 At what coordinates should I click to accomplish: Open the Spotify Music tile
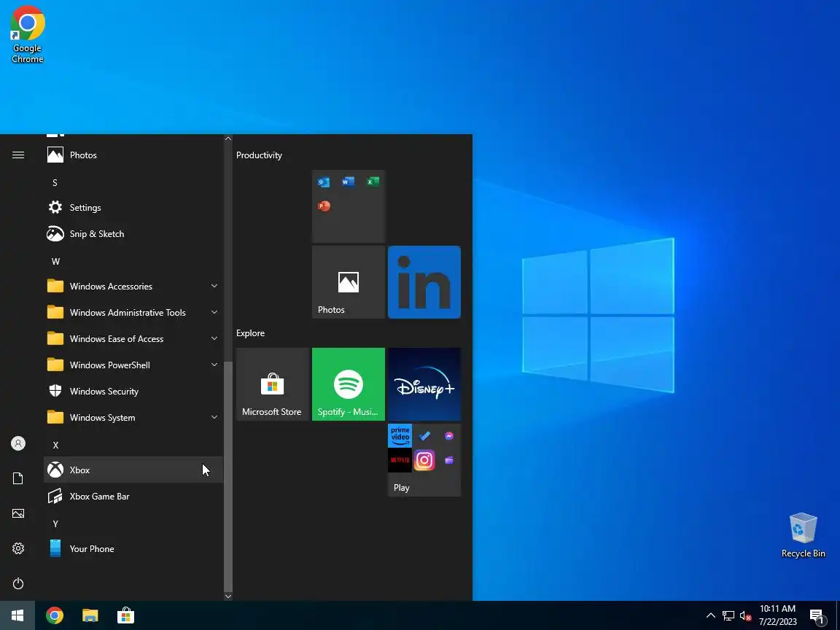pos(349,384)
